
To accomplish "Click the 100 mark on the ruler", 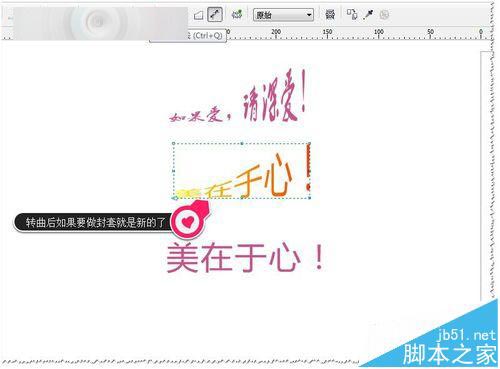I will (379, 32).
